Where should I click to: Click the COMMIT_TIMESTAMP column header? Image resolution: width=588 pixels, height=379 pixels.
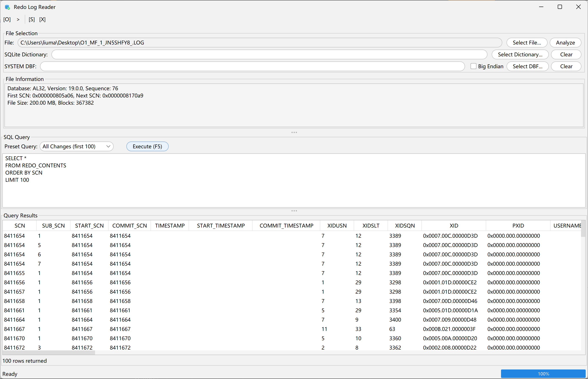[286, 226]
